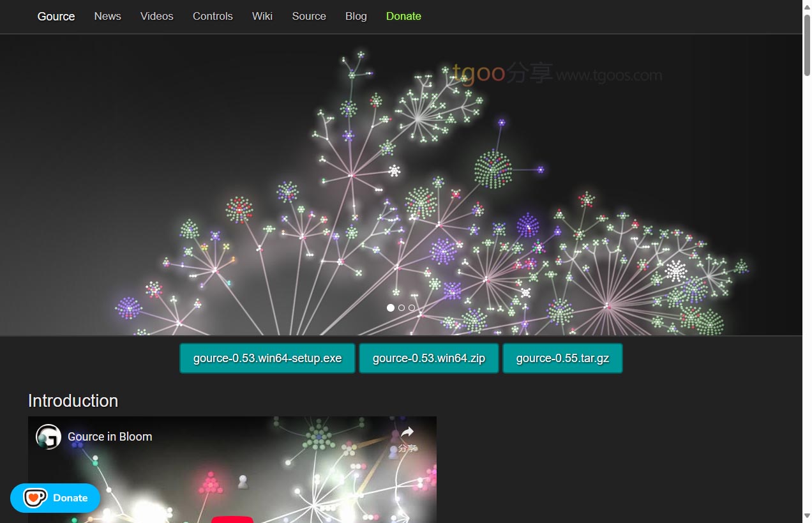The image size is (812, 523).
Task: Switch to the second carousel slide dot
Action: 402,308
